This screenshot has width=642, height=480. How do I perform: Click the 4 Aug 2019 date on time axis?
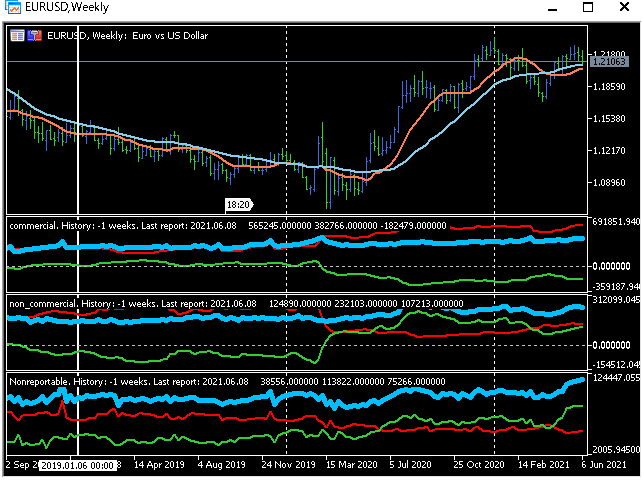point(222,465)
